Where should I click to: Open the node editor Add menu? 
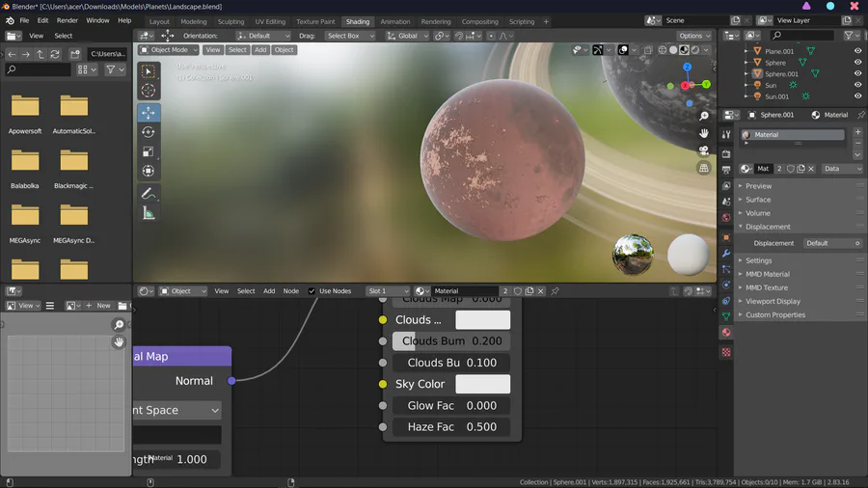point(269,291)
